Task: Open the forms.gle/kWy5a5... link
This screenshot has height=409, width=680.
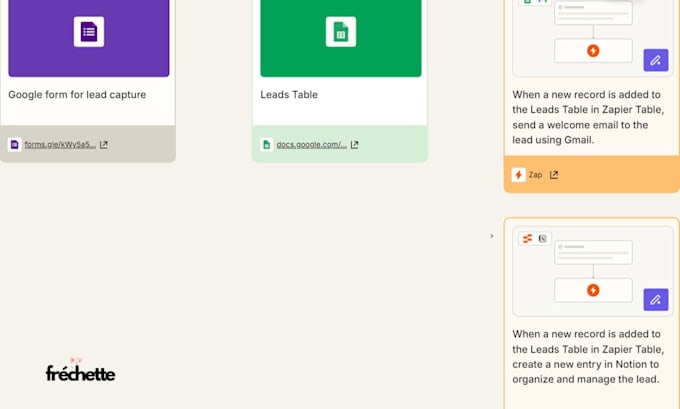Action: (60, 144)
